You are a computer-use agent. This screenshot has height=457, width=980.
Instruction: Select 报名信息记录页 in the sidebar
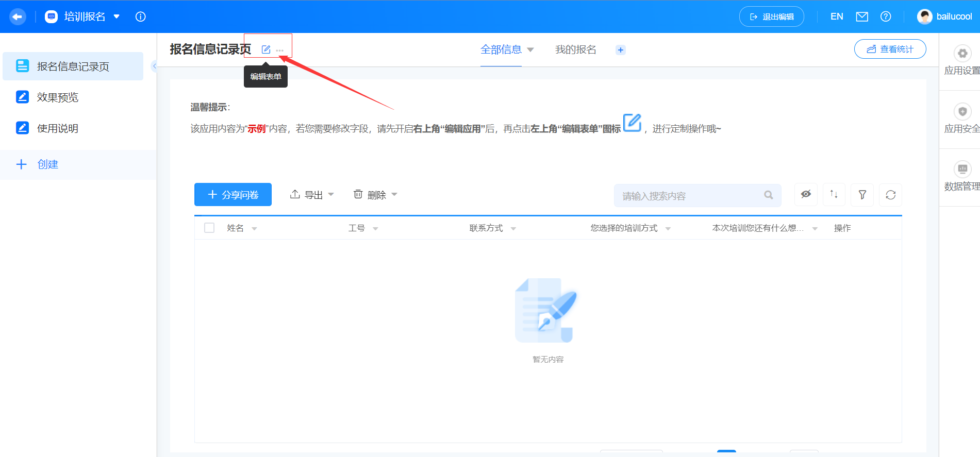(73, 66)
